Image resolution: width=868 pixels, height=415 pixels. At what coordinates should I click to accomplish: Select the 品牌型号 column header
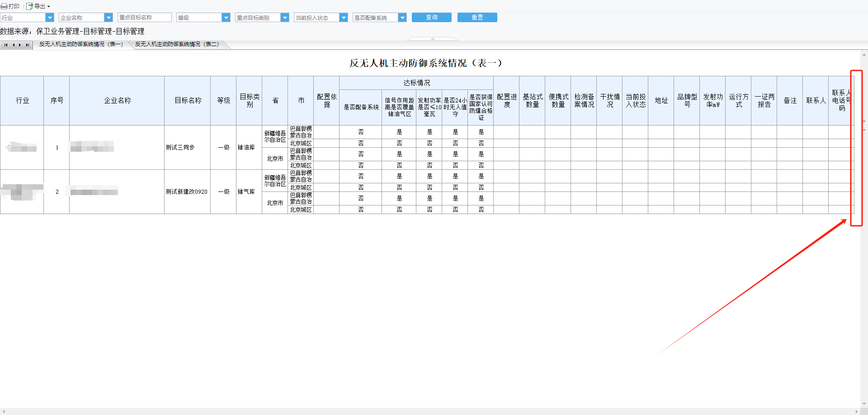coord(687,101)
